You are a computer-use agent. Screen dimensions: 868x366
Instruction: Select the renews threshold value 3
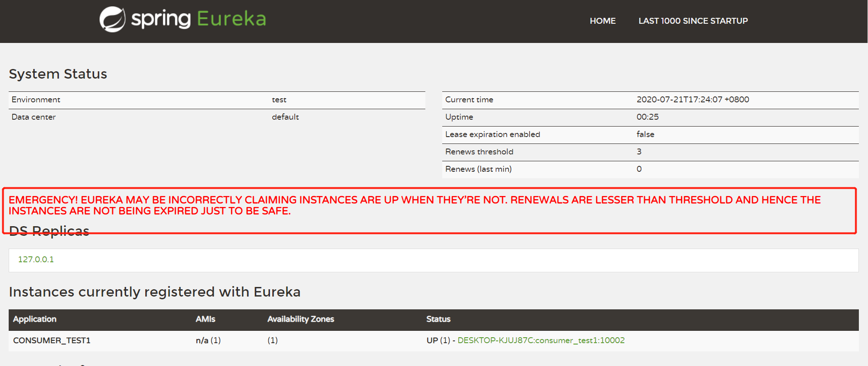coord(639,152)
